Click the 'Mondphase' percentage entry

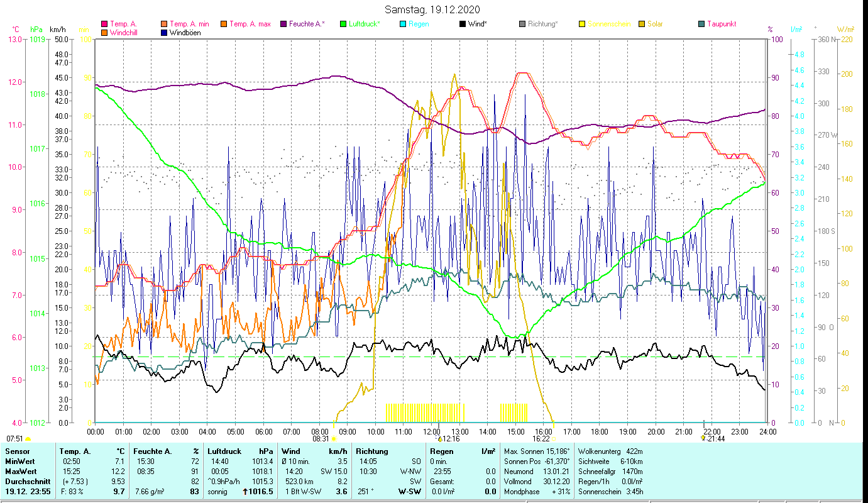click(537, 492)
